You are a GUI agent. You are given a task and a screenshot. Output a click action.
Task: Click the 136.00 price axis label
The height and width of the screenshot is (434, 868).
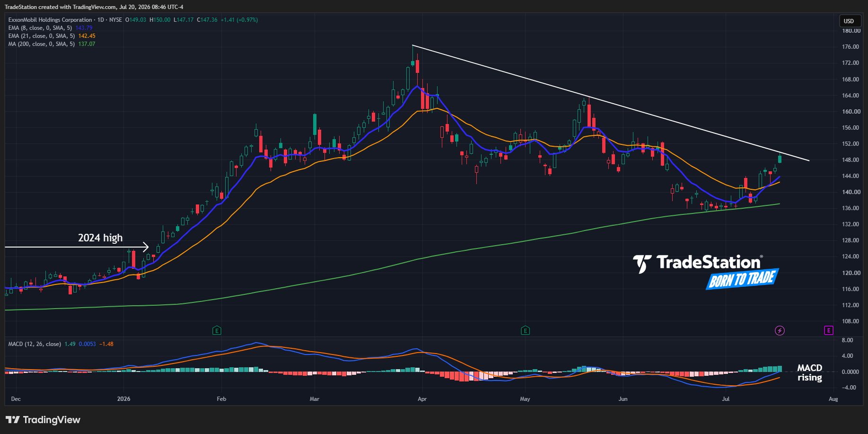pos(851,208)
